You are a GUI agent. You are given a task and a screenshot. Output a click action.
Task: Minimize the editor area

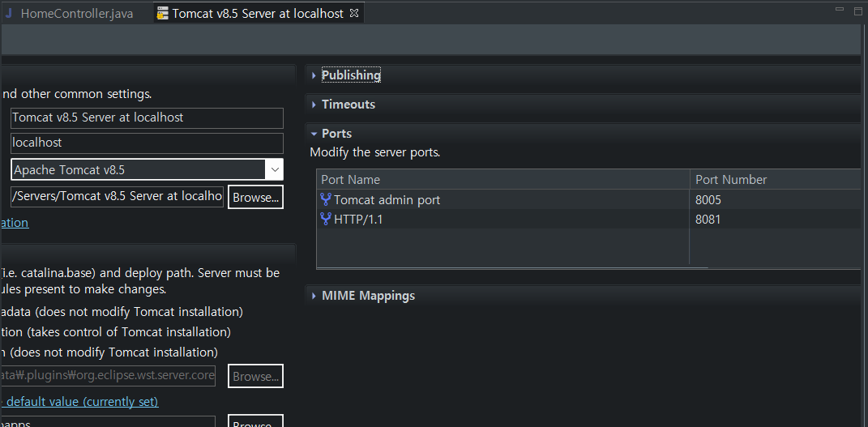coord(840,10)
